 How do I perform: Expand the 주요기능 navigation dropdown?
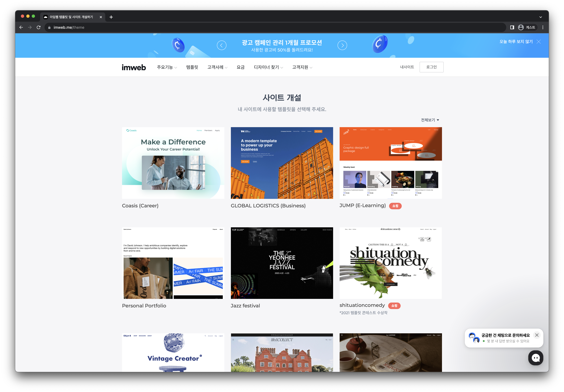coord(167,67)
